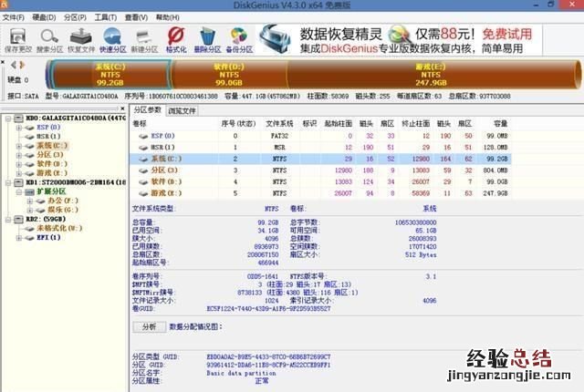The width and height of the screenshot is (584, 392).
Task: Collapse the HD0:GALAXGITA1C0480A disk node
Action: pyautogui.click(x=8, y=119)
